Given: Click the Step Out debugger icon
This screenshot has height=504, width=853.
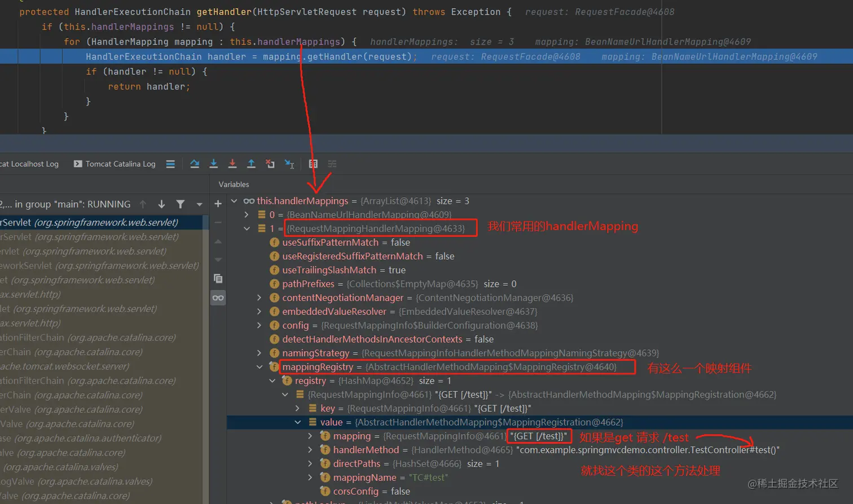Looking at the screenshot, I should pyautogui.click(x=251, y=163).
